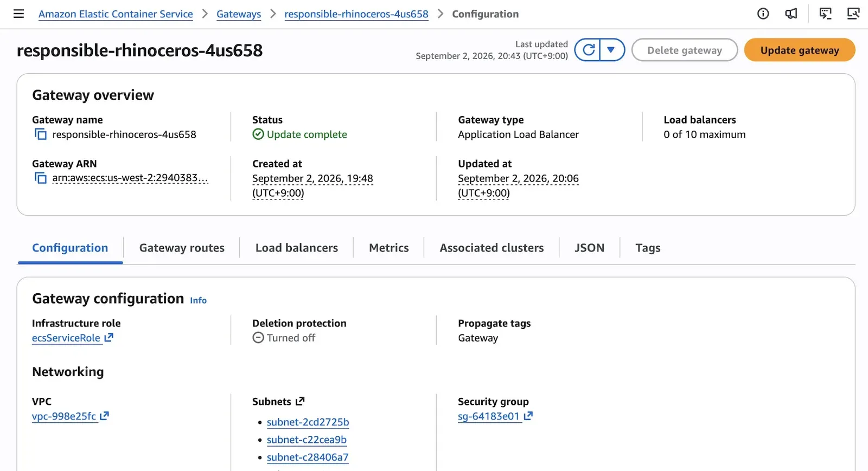This screenshot has height=471, width=868.
Task: Click the truncated Gateway ARN text
Action: click(x=130, y=178)
